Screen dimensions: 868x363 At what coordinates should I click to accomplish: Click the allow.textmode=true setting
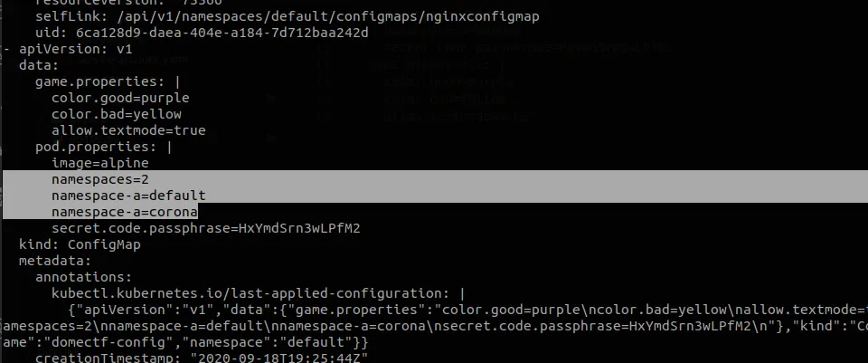(128, 130)
